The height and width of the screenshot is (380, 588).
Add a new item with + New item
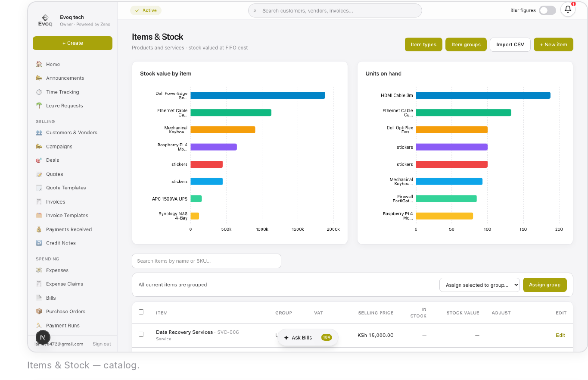coord(554,44)
